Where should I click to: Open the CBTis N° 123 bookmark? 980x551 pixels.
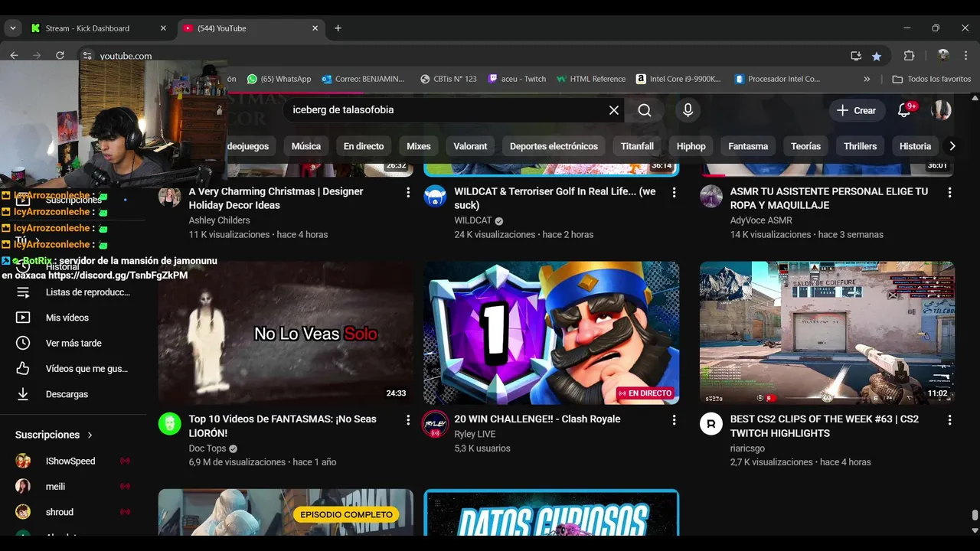[449, 79]
